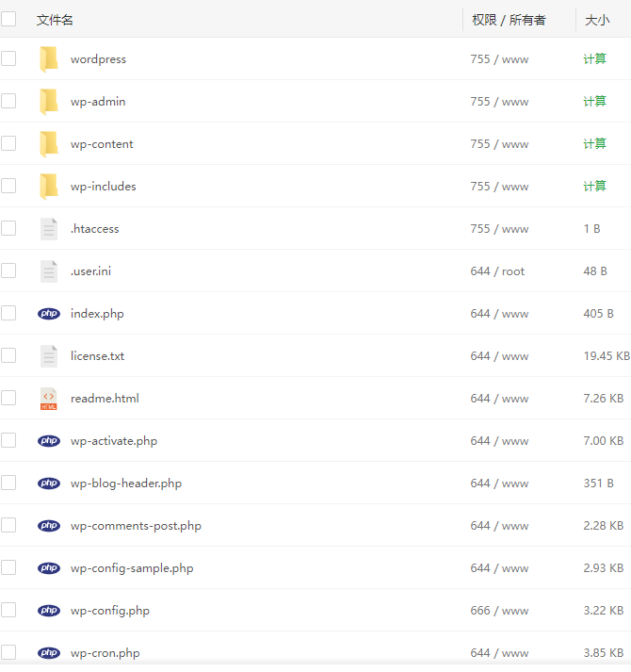631x672 pixels.
Task: Click the 405 B size value
Action: click(598, 314)
